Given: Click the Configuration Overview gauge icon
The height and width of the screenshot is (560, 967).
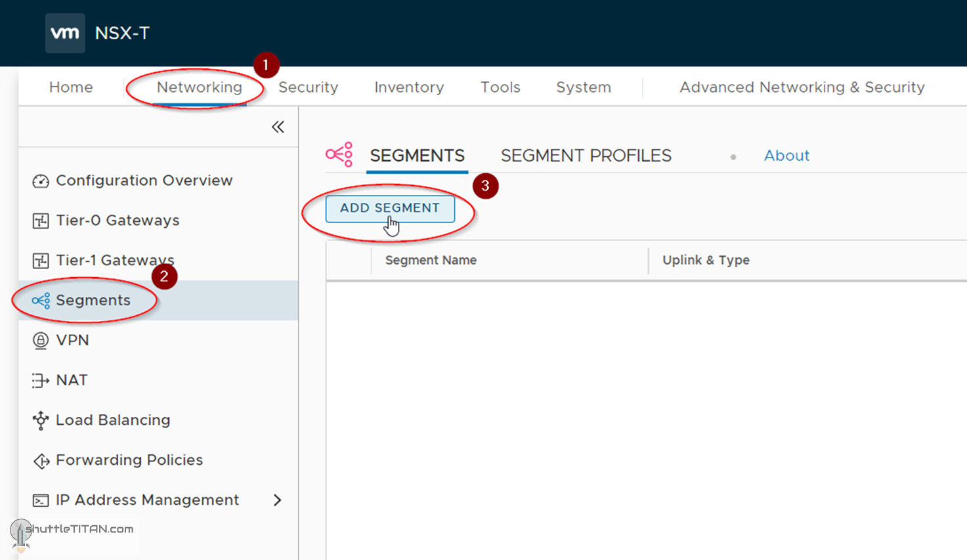Looking at the screenshot, I should [x=41, y=181].
